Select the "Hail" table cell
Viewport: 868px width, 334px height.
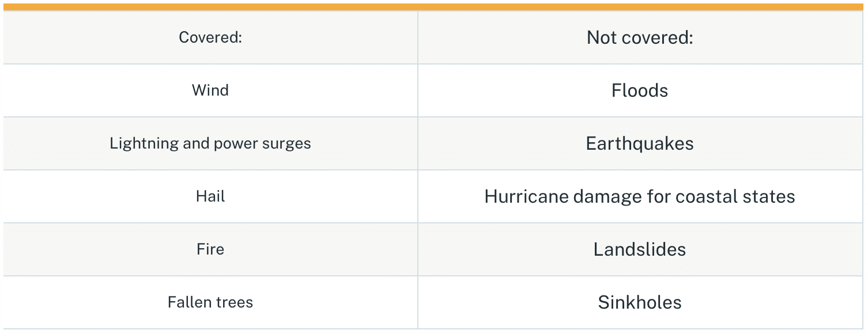pos(210,196)
